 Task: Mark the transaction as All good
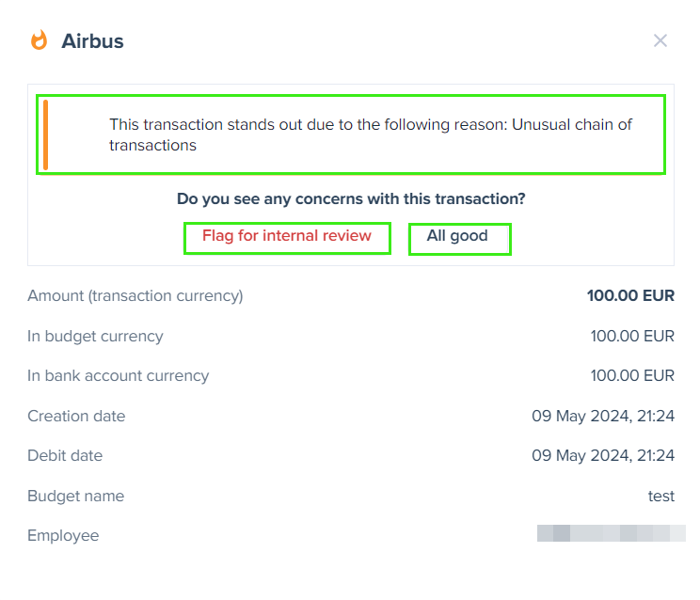coord(459,239)
